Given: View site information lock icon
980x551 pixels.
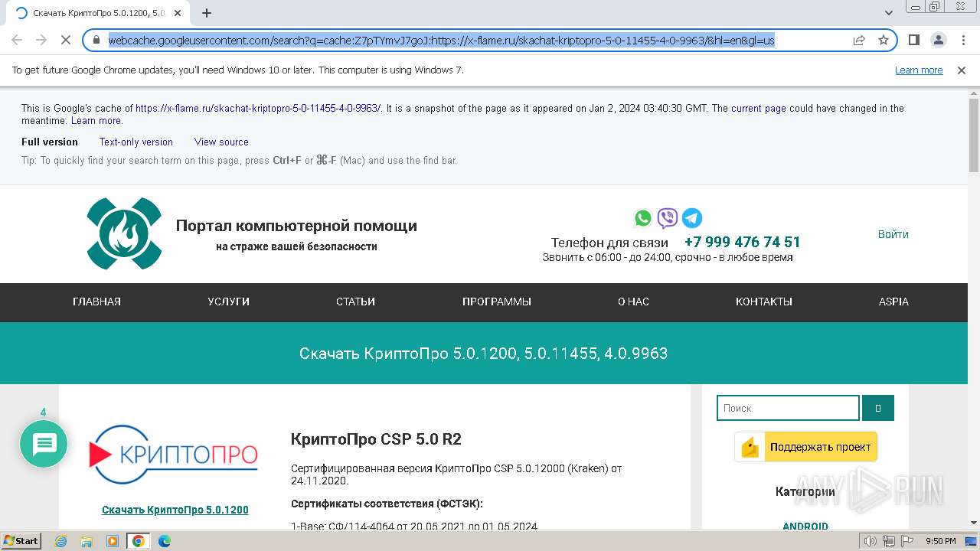Looking at the screenshot, I should point(96,40).
